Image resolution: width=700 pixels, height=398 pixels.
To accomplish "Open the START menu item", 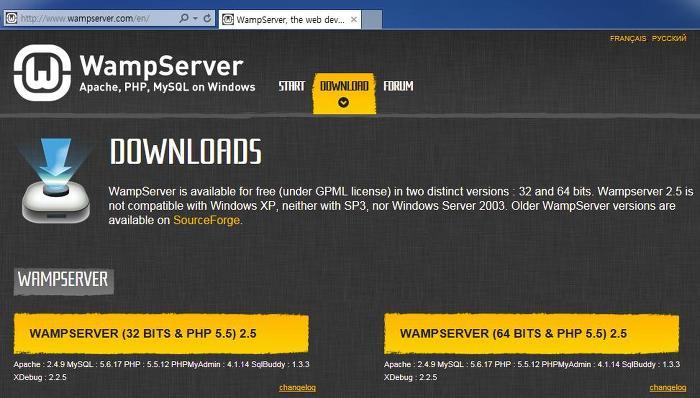I will tap(292, 86).
